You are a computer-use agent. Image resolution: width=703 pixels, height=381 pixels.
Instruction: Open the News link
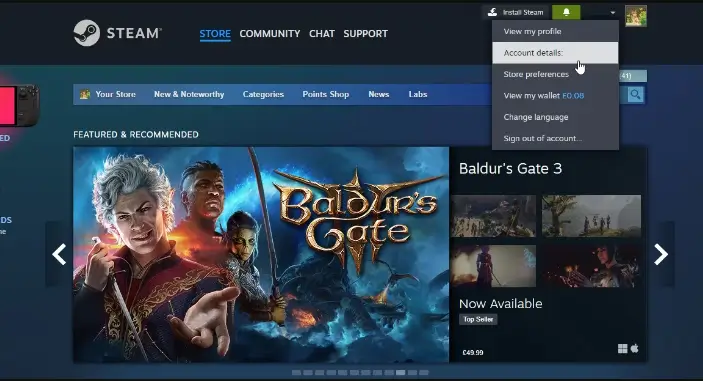[378, 94]
